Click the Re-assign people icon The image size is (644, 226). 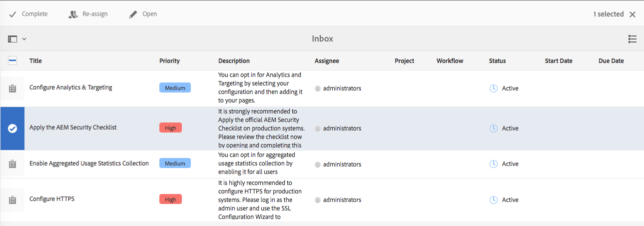[73, 14]
